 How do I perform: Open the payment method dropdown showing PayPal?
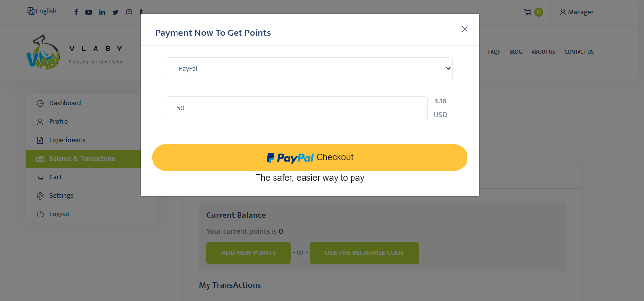309,68
